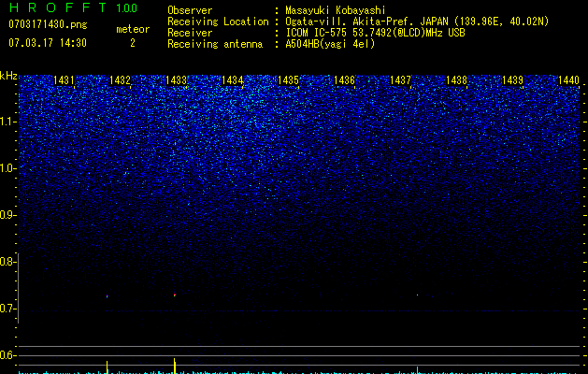Click the 1439 time marker
The image size is (588, 374).
(512, 80)
